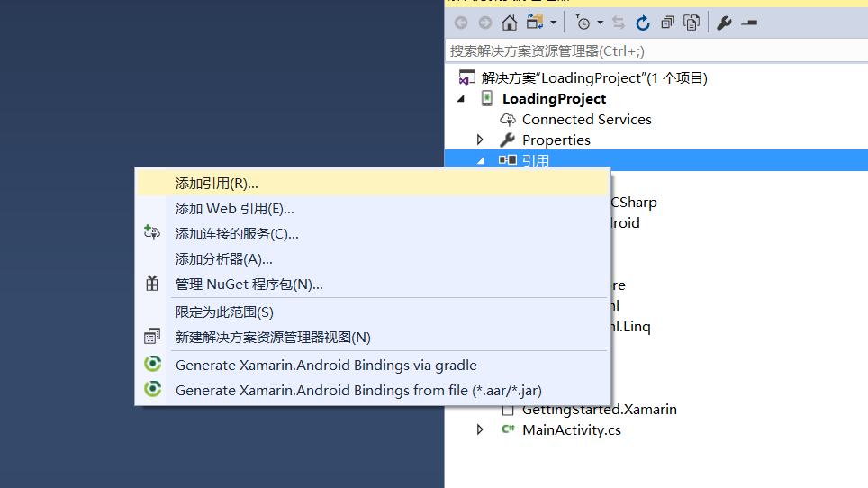Click the connected service icon in context menu
The height and width of the screenshot is (488, 868).
pos(151,232)
